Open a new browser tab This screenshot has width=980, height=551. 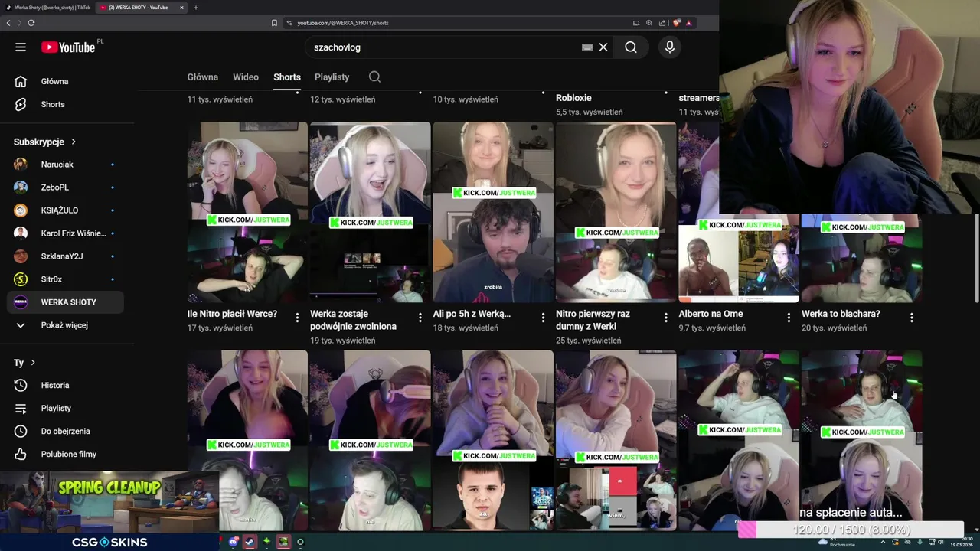pos(196,8)
